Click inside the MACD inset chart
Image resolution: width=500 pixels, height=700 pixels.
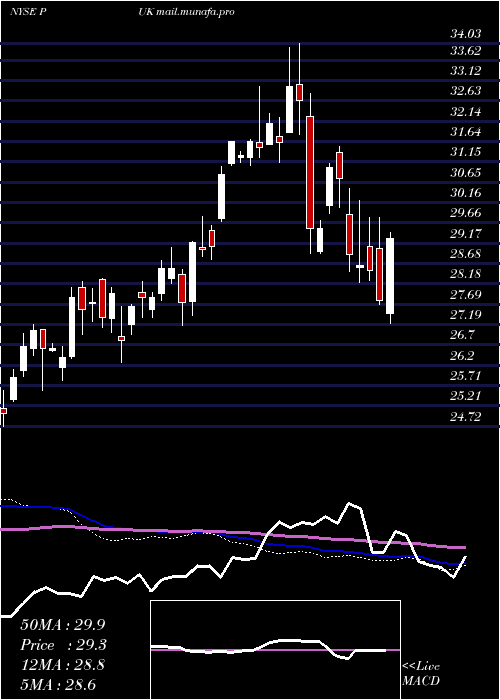[x=275, y=650]
